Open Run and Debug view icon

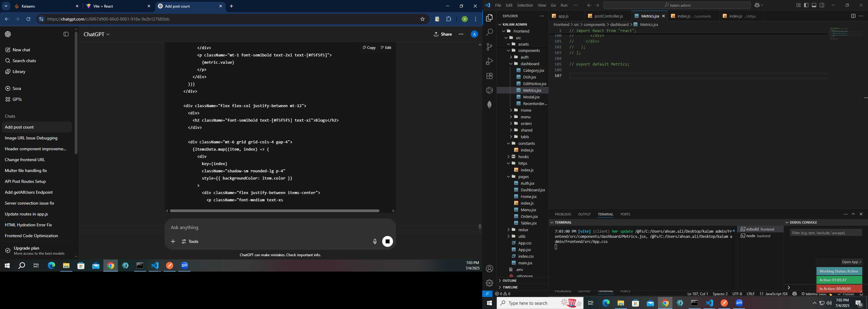coord(489,61)
